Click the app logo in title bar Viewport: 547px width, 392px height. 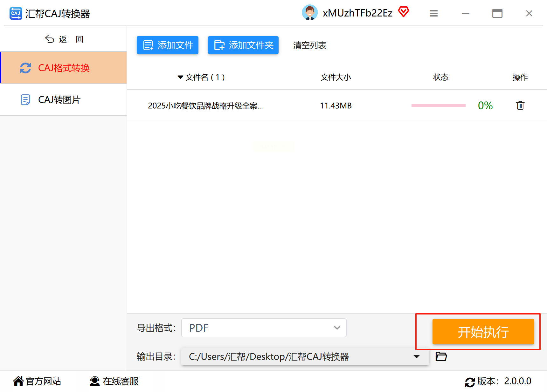coord(16,13)
